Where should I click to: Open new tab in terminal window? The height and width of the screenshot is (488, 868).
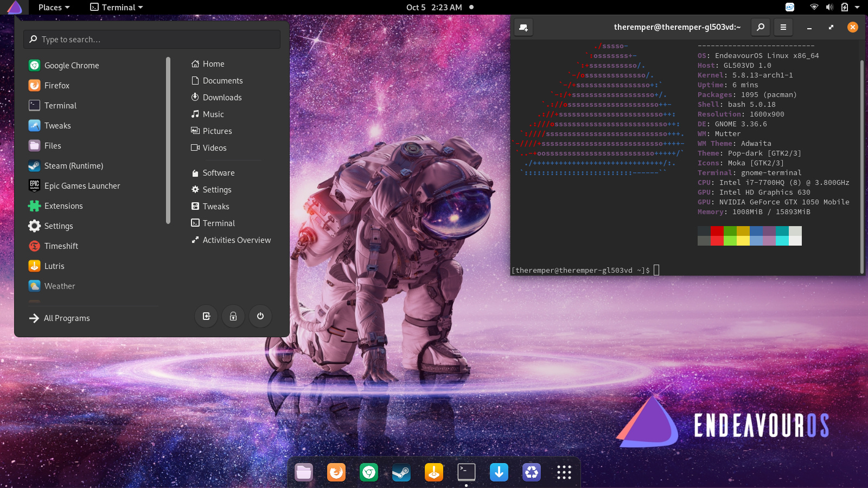tap(524, 27)
